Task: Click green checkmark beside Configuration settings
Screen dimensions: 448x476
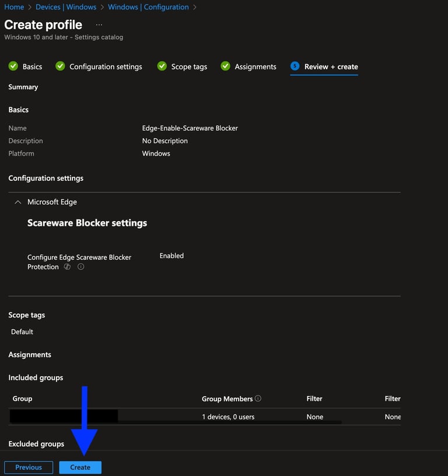Action: coord(60,66)
